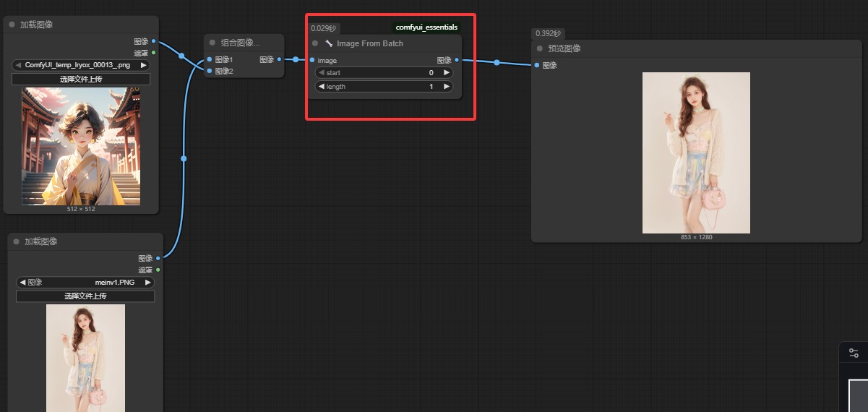
Task: Click the green 遮罩 output port of the bottom 加载图像 node
Action: [158, 270]
